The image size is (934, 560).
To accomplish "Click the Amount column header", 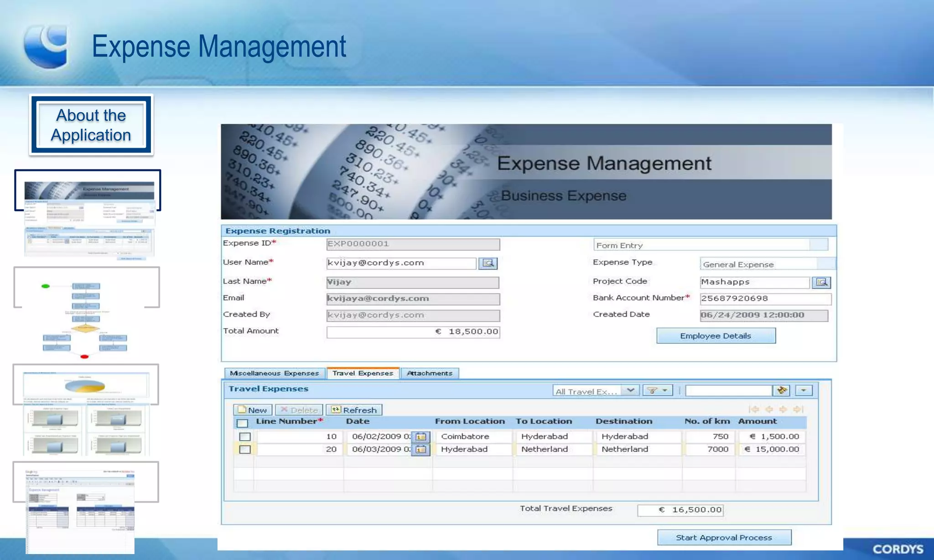I will coord(758,421).
